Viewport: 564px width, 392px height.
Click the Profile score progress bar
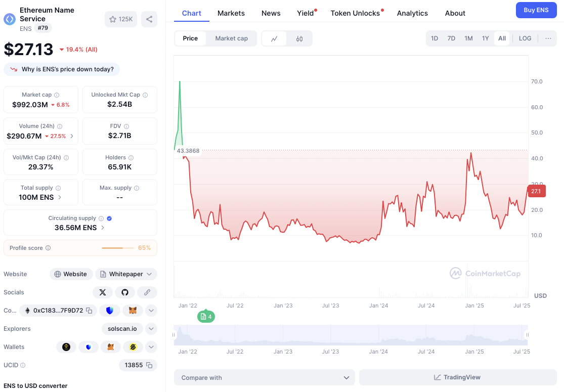(x=118, y=248)
